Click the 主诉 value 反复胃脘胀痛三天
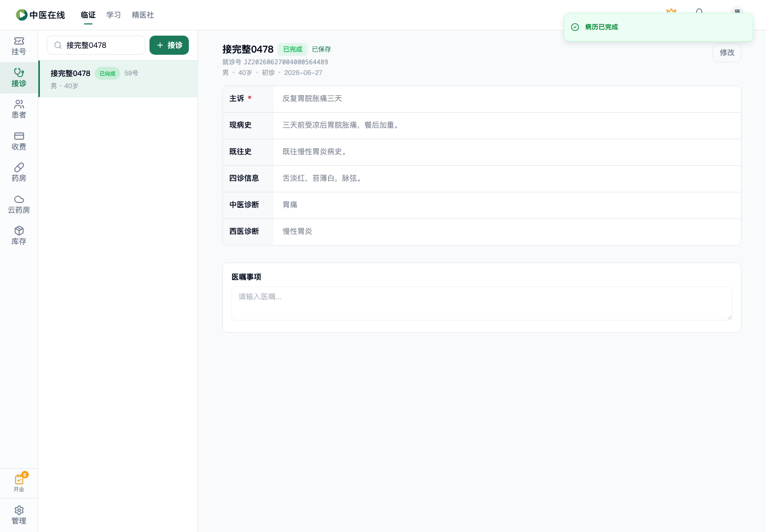766x532 pixels. tap(312, 99)
